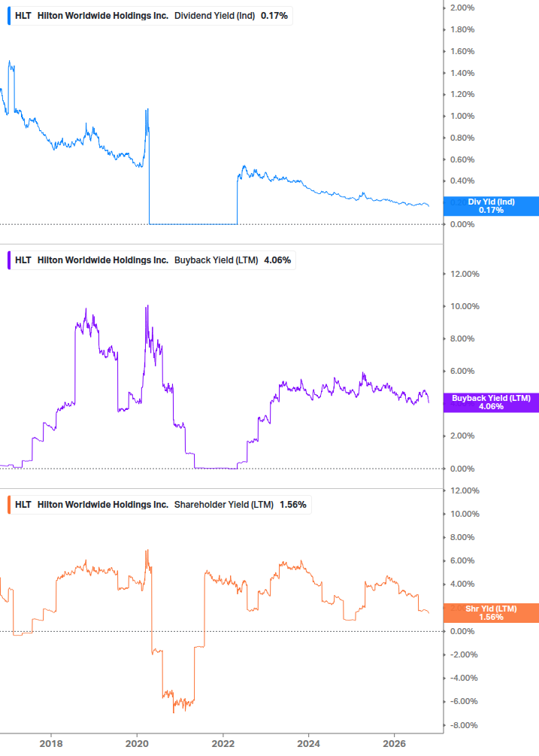The height and width of the screenshot is (756, 539).
Task: Click the 1.00% label on dividend axis
Action: 462,116
